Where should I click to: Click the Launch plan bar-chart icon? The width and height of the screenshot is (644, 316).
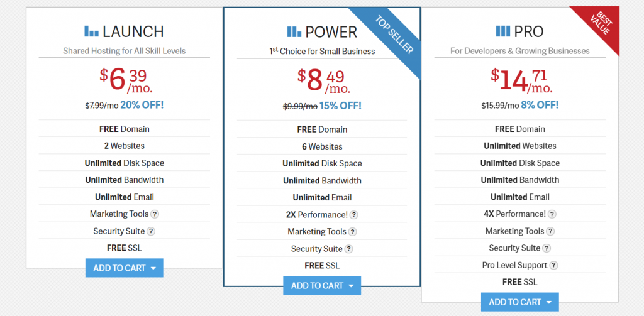pos(92,31)
